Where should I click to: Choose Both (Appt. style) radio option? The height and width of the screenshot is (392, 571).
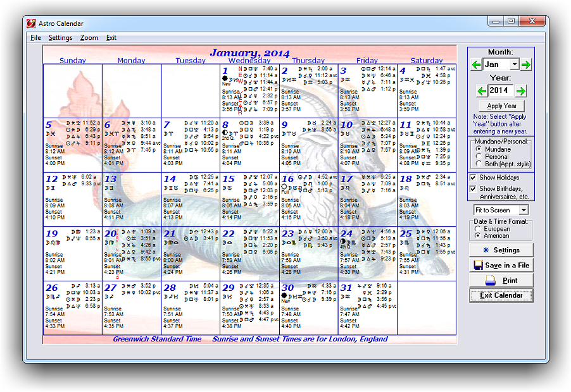tap(479, 164)
